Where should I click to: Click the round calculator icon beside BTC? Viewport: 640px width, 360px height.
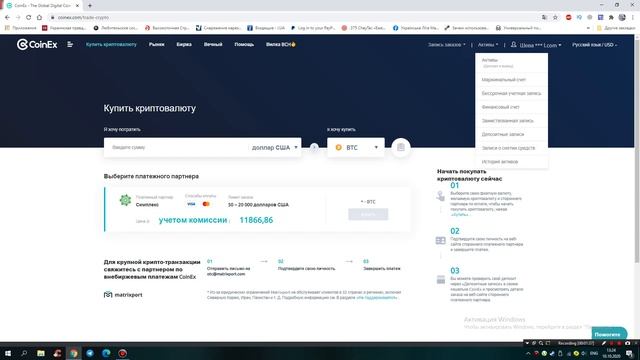(401, 147)
